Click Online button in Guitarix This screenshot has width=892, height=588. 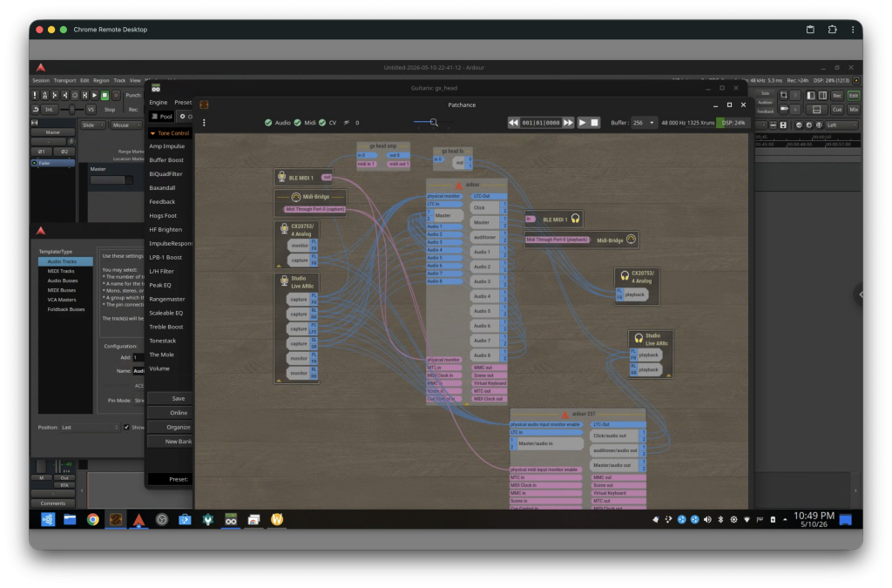point(170,413)
